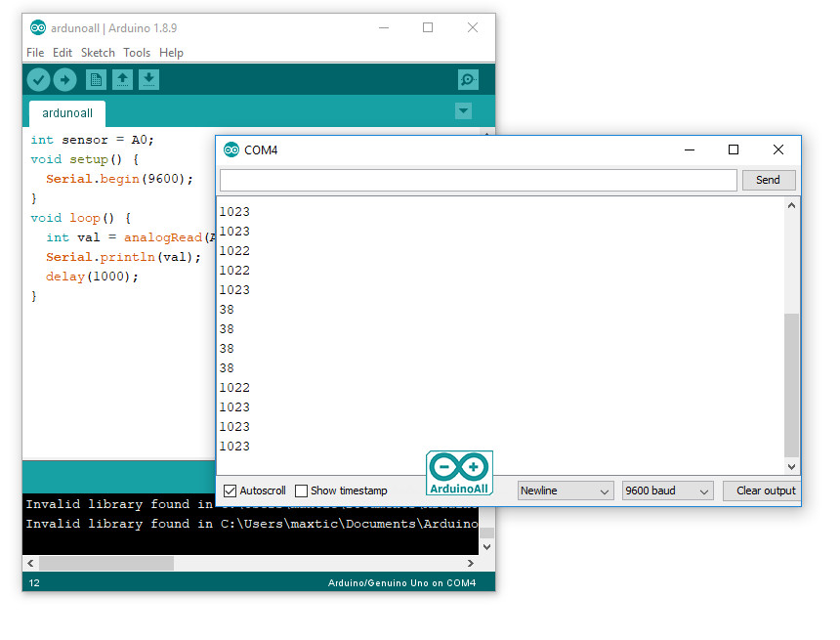The height and width of the screenshot is (640, 840).
Task: Click the console scroll-right arrow
Action: tap(471, 564)
